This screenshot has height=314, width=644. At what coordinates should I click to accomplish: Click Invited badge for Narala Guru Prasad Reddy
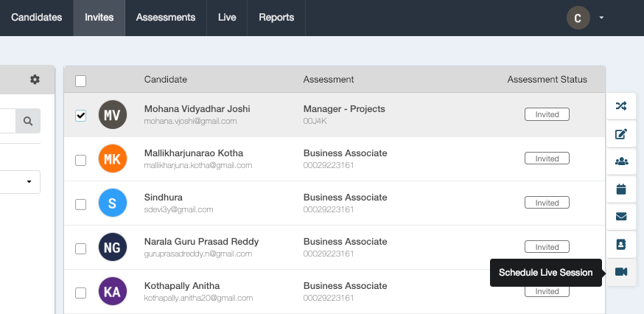click(x=547, y=247)
